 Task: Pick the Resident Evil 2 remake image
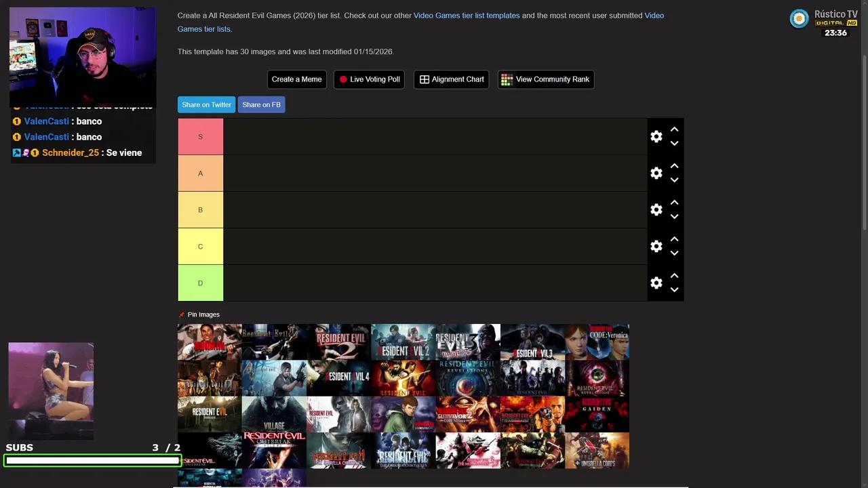[403, 342]
